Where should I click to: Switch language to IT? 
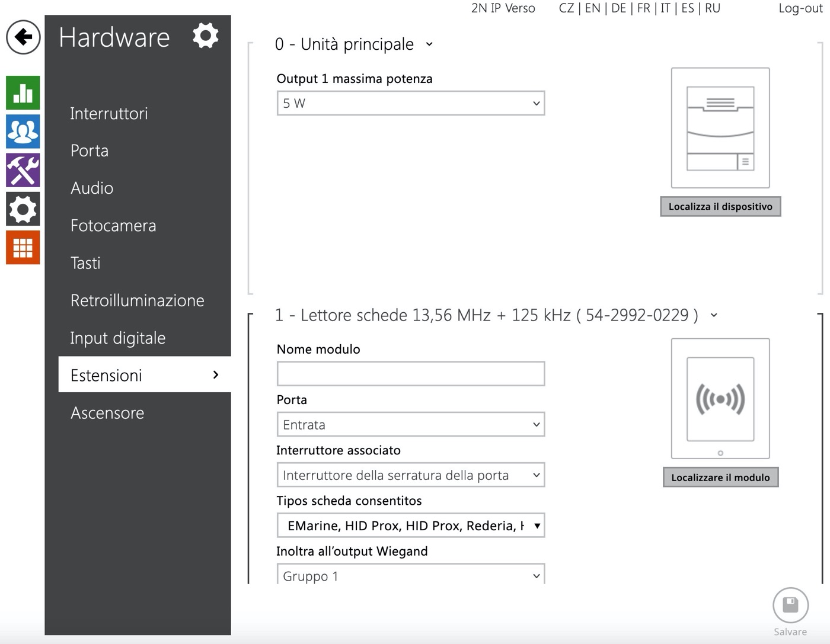pos(665,8)
